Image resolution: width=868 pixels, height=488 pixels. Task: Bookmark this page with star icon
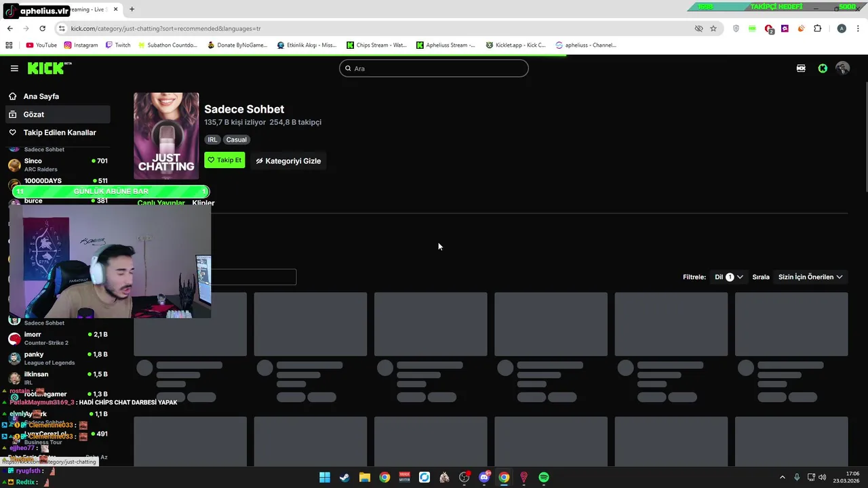(713, 28)
